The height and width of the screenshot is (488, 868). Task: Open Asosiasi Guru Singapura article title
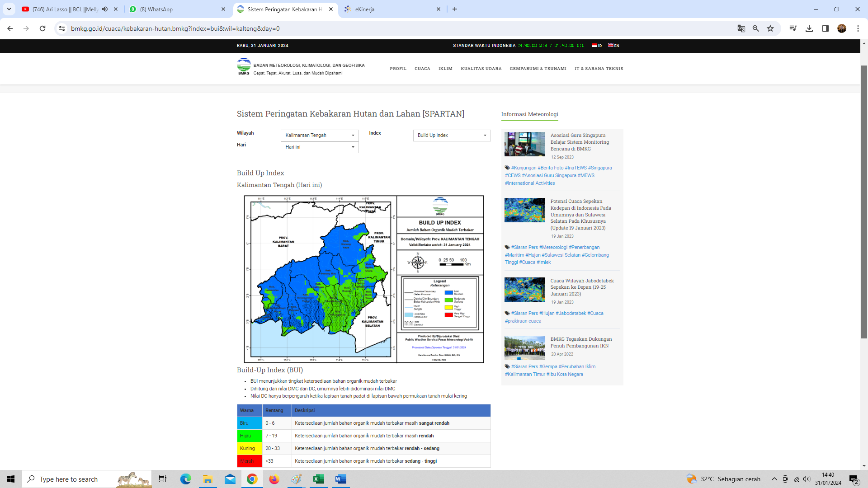pyautogui.click(x=580, y=142)
